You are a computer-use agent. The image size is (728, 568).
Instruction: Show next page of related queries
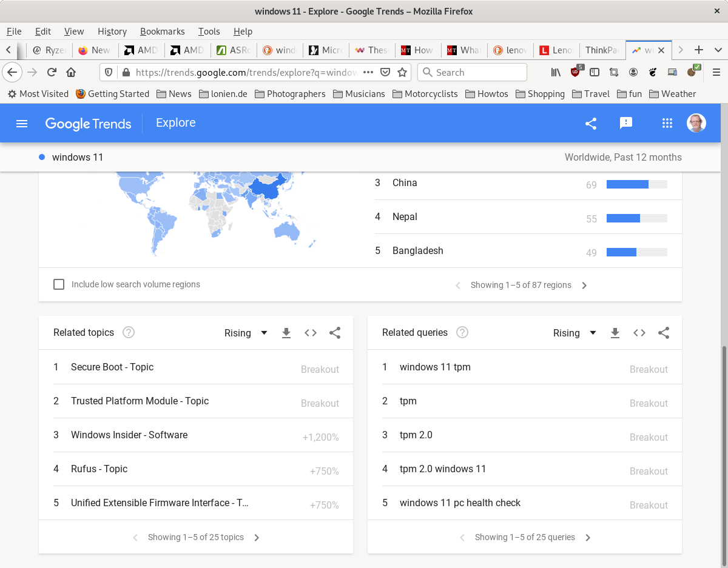pyautogui.click(x=588, y=538)
